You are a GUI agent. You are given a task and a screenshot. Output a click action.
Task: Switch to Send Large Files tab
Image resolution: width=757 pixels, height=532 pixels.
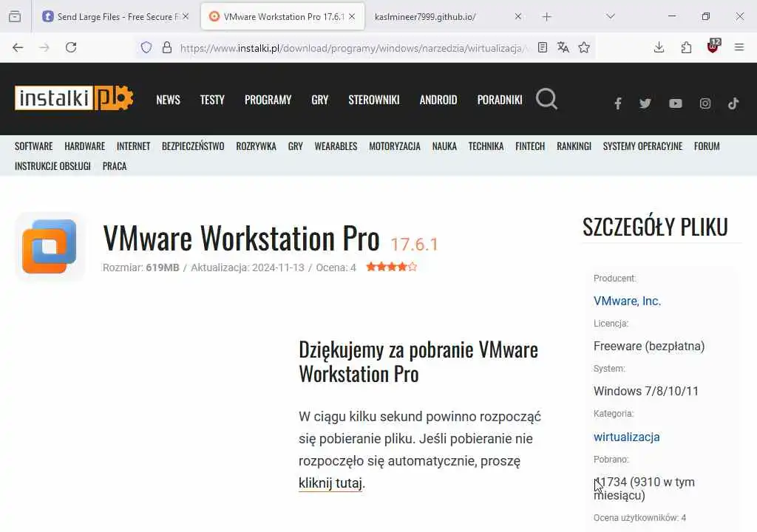click(x=116, y=16)
